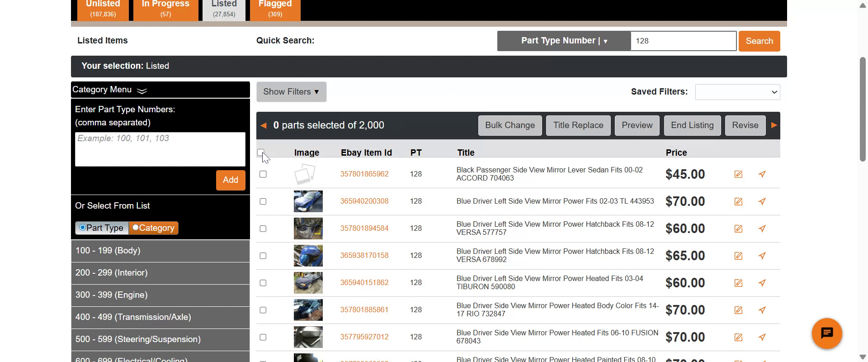Click the Add part type button
868x362 pixels.
[231, 180]
